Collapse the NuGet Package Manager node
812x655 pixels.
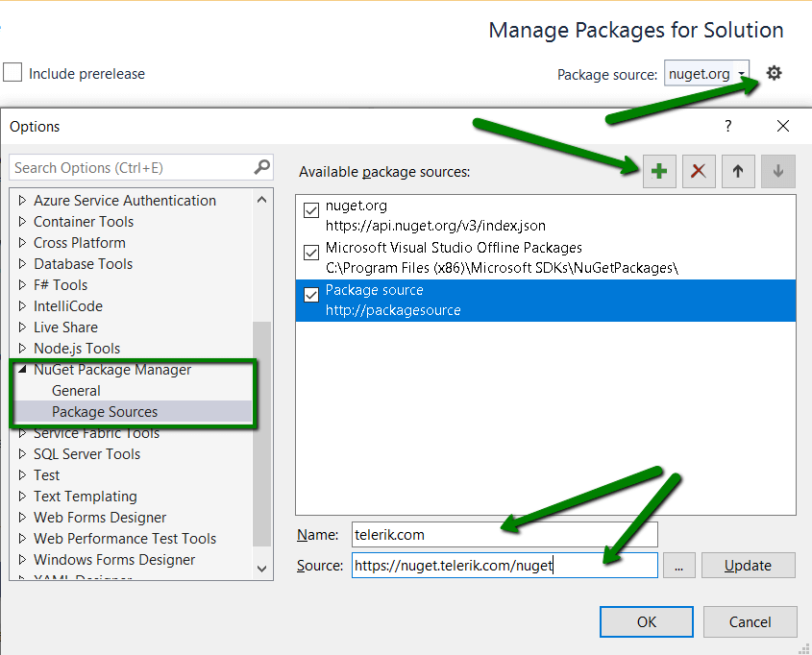coord(22,370)
